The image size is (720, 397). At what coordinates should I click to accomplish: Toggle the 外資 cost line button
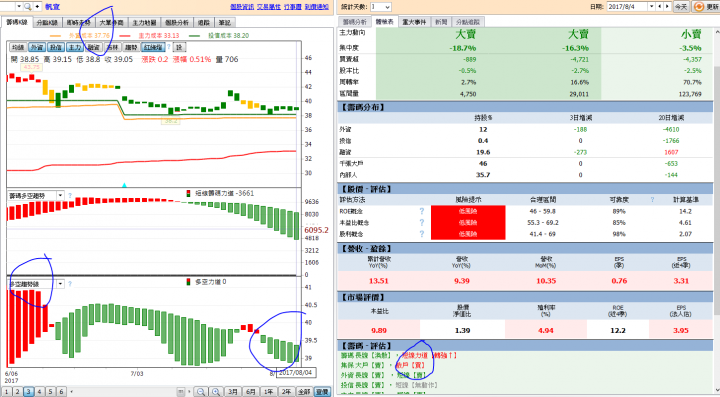(x=37, y=47)
